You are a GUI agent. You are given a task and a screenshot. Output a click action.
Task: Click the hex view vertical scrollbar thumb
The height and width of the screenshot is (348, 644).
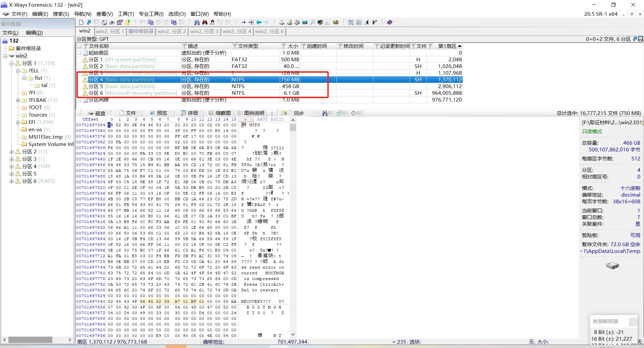[293, 127]
